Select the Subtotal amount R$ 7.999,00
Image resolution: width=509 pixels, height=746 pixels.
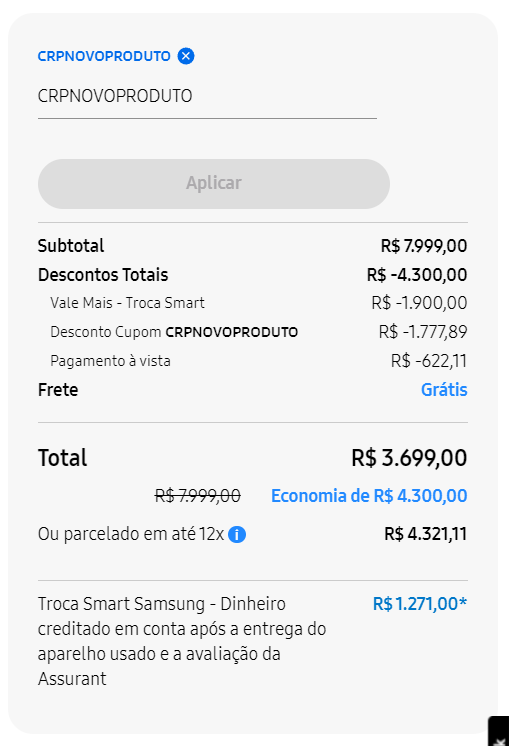tap(424, 246)
